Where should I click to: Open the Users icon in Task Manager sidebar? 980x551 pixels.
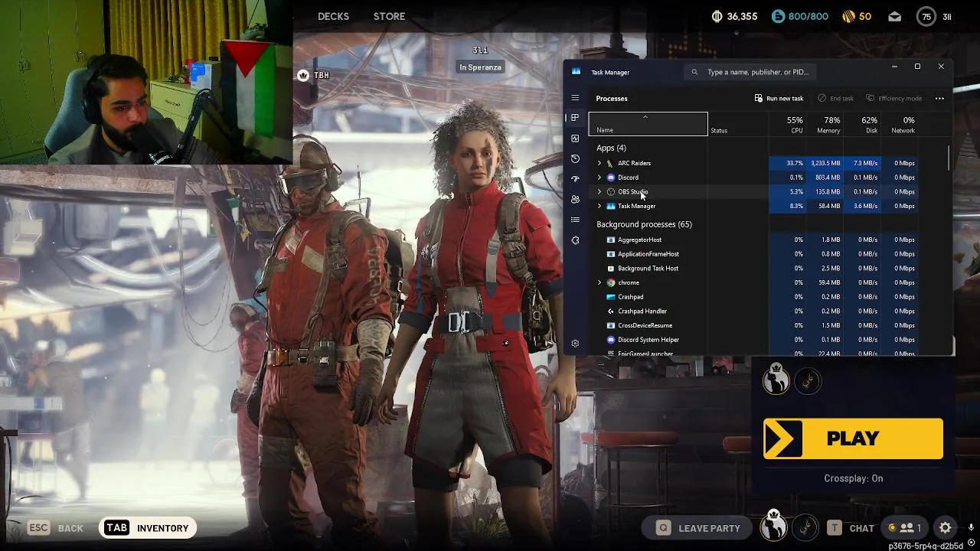(x=575, y=199)
